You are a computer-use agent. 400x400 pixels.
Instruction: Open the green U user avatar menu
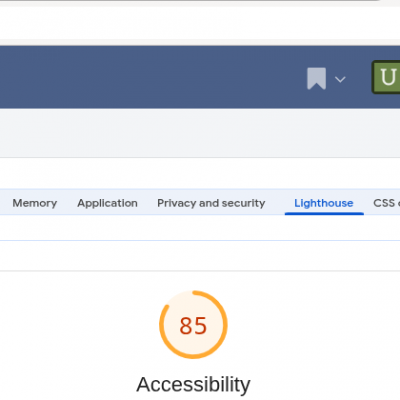[386, 77]
